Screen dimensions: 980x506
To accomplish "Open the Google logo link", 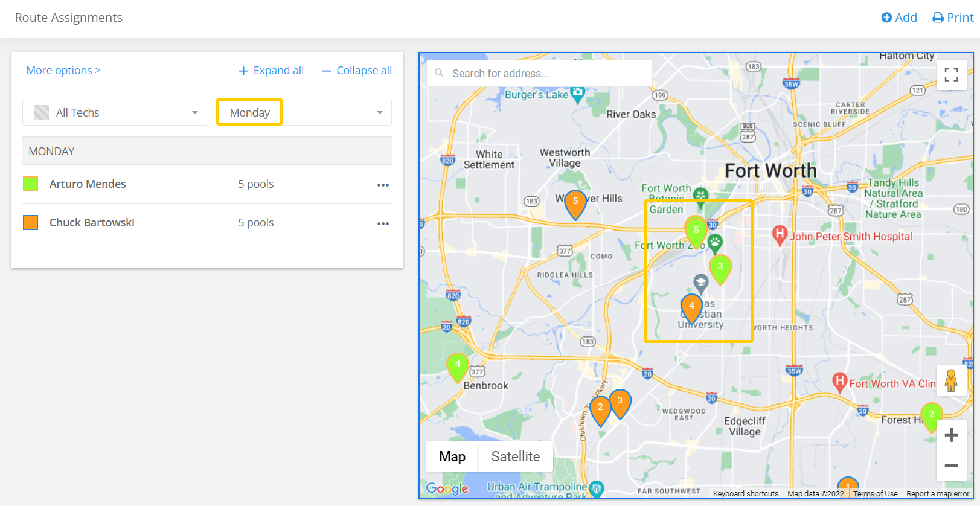I will [x=447, y=488].
